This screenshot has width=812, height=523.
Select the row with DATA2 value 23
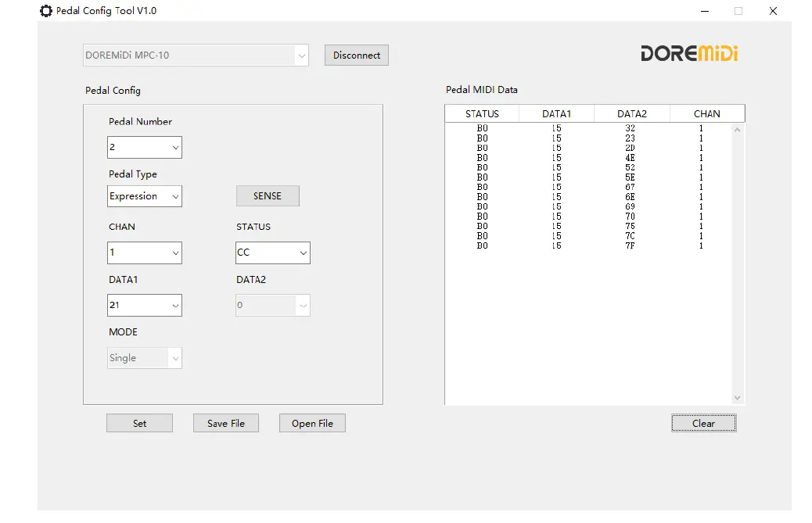(x=588, y=138)
